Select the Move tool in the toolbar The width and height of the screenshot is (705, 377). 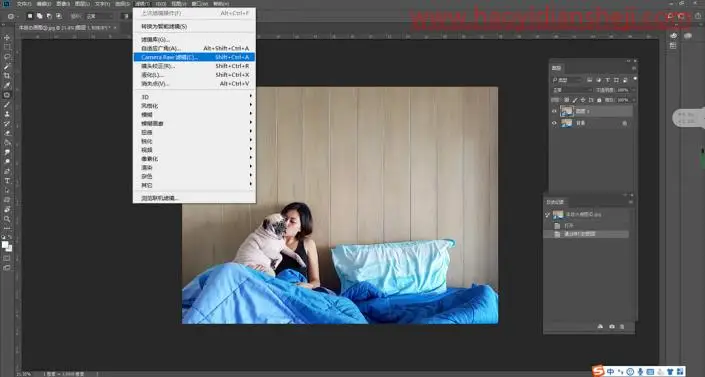click(7, 38)
